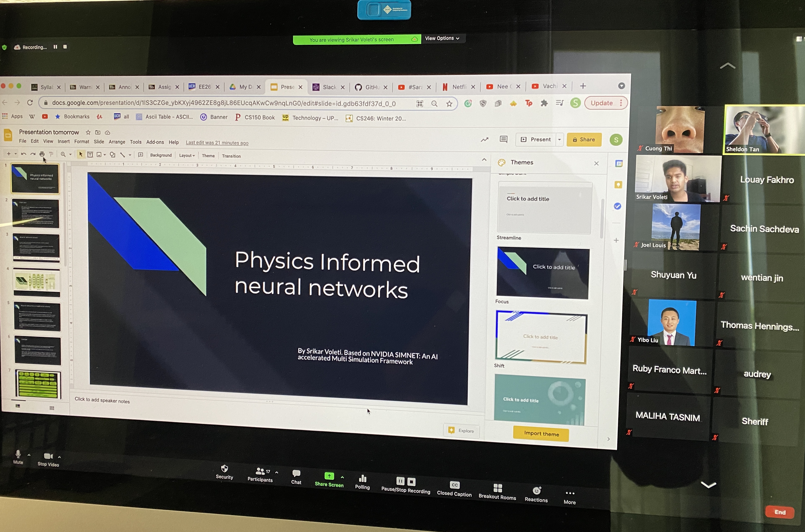Click the Security shield icon
Viewport: 805px width, 532px height.
click(224, 469)
